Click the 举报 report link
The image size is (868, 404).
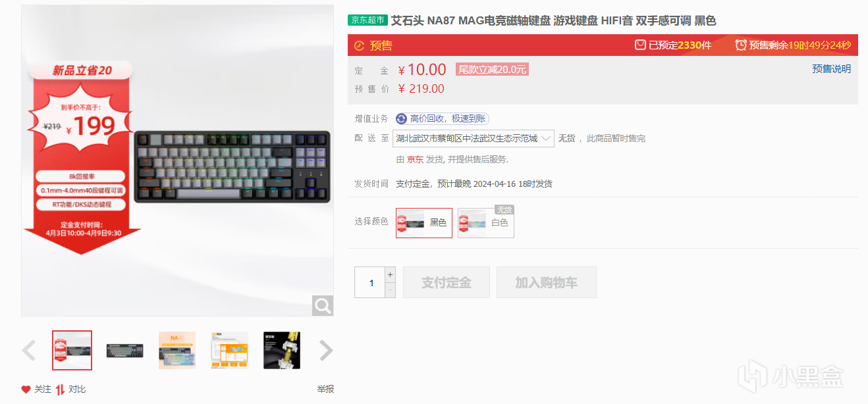325,389
